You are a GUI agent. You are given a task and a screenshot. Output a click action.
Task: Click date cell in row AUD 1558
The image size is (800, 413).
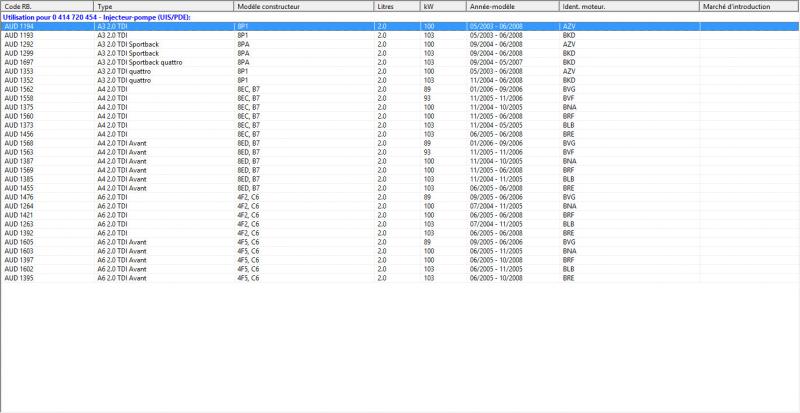click(496, 98)
